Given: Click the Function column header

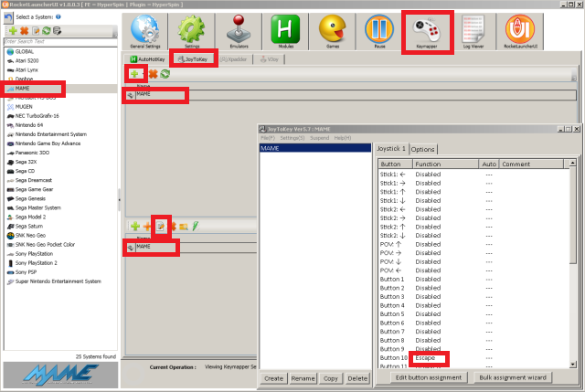Looking at the screenshot, I should coord(445,164).
